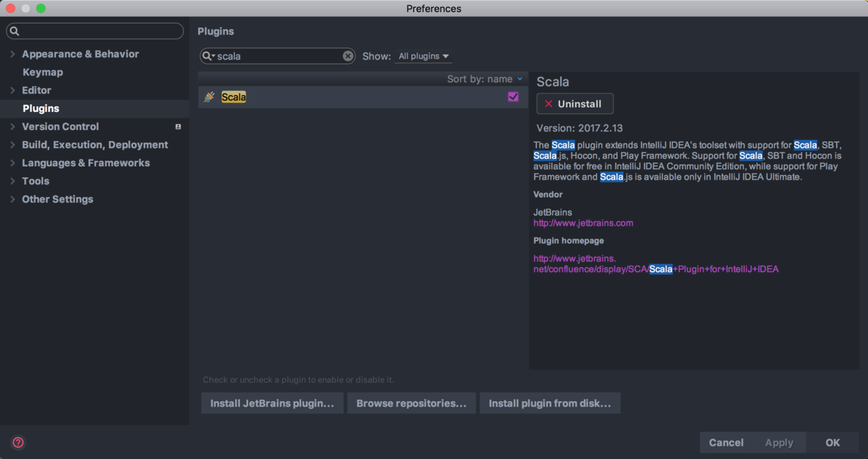This screenshot has height=459, width=868.
Task: Open the jetbrains.com vendor link
Action: [583, 223]
